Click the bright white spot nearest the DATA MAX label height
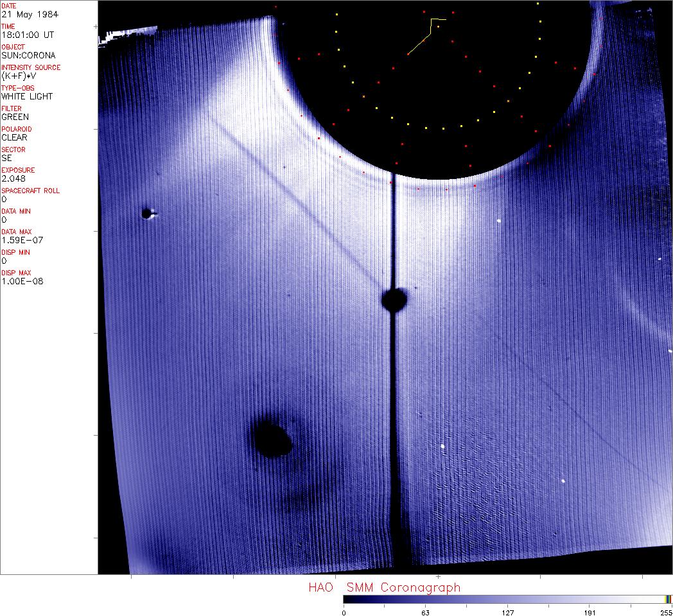Viewport: 673px width, 616px height. click(x=498, y=221)
